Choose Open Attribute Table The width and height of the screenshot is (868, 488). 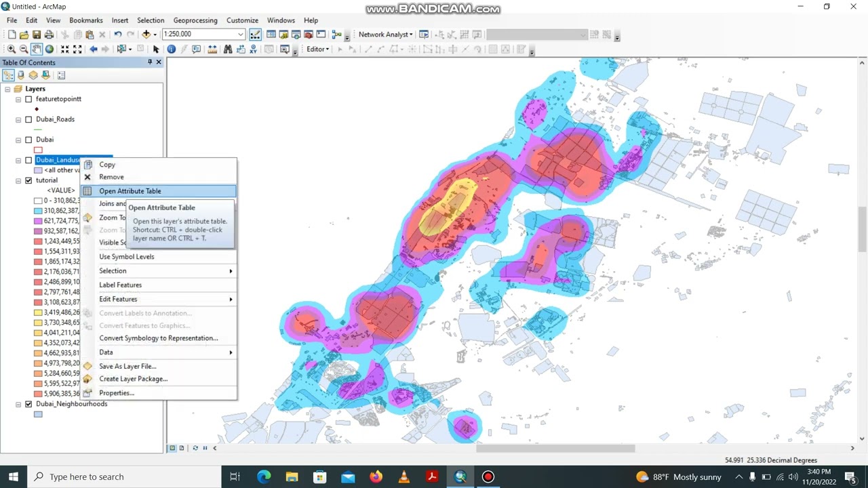point(159,191)
